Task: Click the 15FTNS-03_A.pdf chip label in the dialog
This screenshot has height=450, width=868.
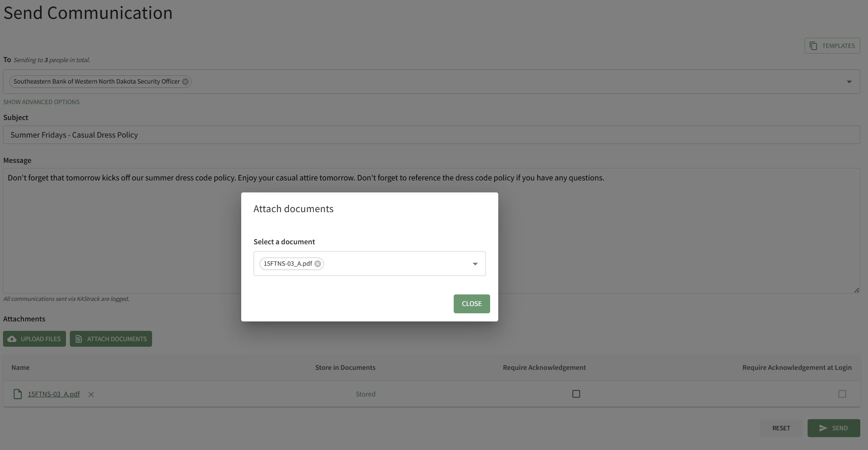Action: click(288, 264)
